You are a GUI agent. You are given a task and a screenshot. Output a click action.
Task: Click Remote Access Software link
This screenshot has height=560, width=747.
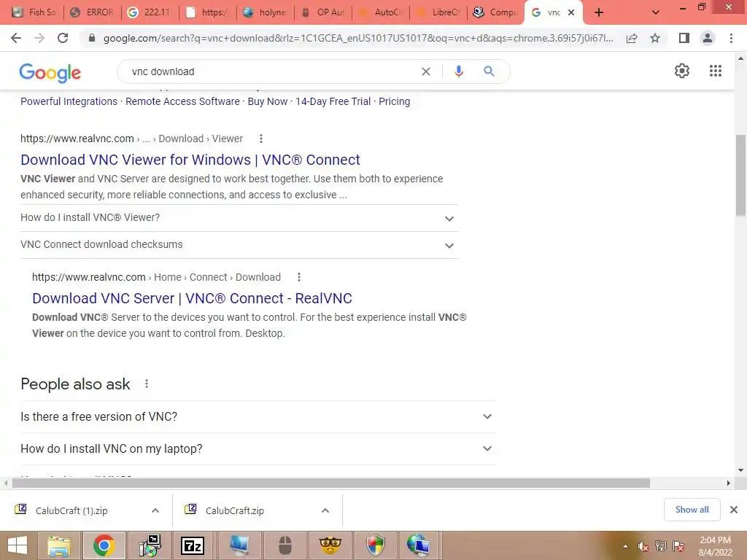(182, 101)
